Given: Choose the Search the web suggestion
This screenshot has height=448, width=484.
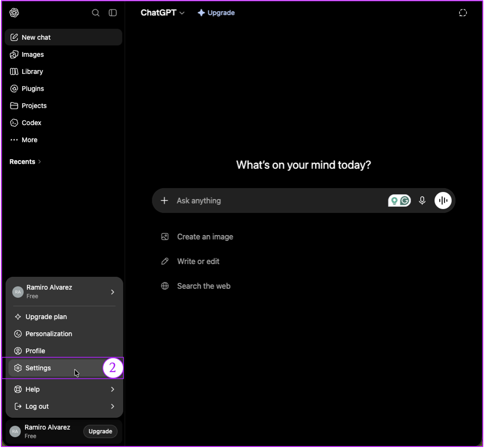Looking at the screenshot, I should tap(196, 286).
